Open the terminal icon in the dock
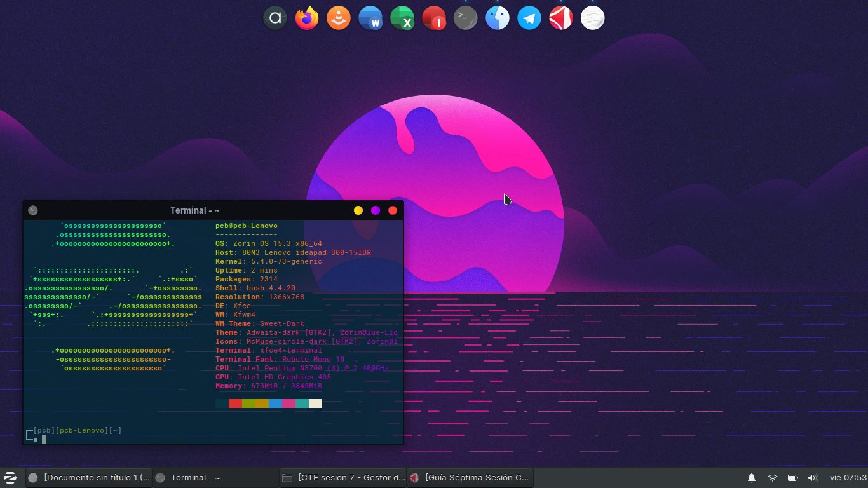This screenshot has height=488, width=868. [x=466, y=18]
